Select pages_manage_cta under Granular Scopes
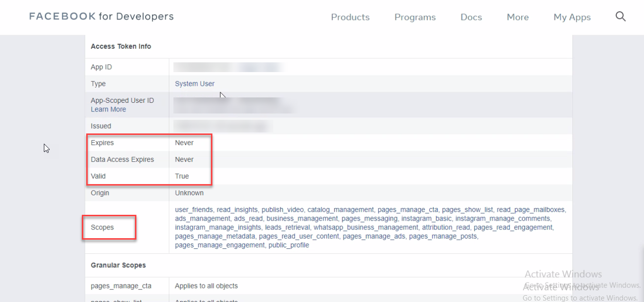The width and height of the screenshot is (644, 302). (x=121, y=286)
